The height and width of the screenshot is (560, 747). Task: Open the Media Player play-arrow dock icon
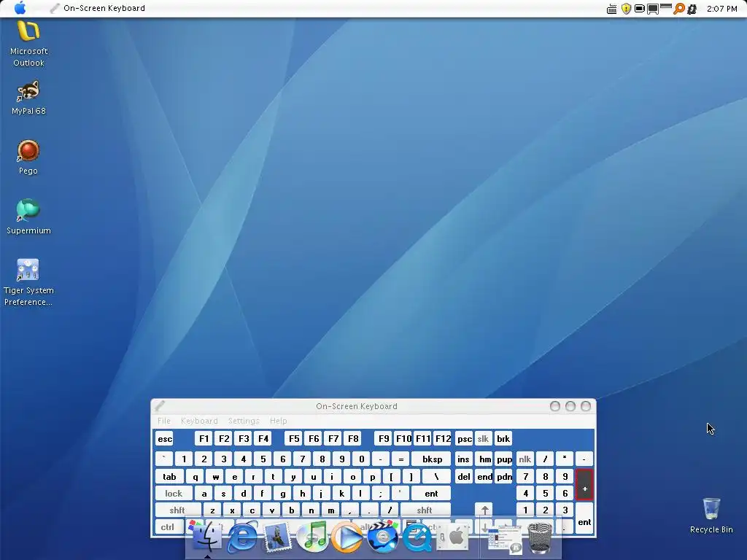pos(347,537)
